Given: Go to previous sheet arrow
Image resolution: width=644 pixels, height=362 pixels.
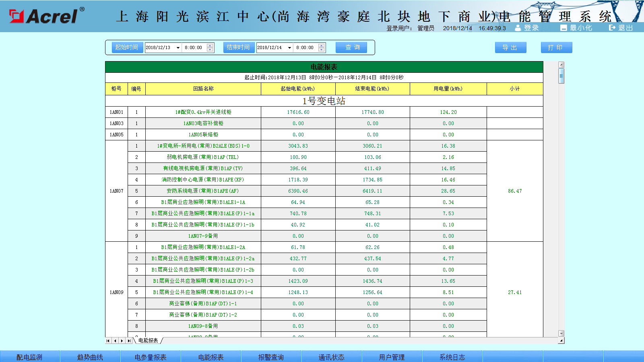Looking at the screenshot, I should 115,341.
